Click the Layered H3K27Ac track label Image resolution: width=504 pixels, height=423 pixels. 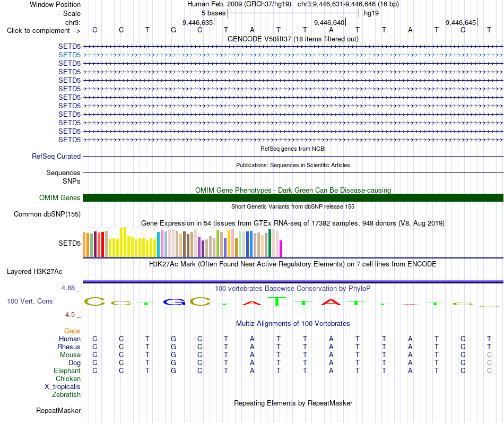coord(34,272)
